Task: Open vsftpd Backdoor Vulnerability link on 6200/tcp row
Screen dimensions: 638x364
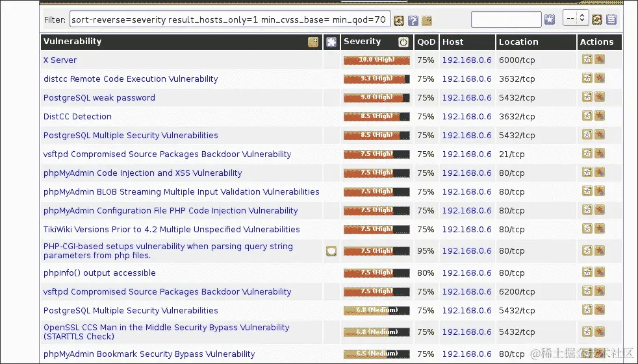Action: point(167,292)
